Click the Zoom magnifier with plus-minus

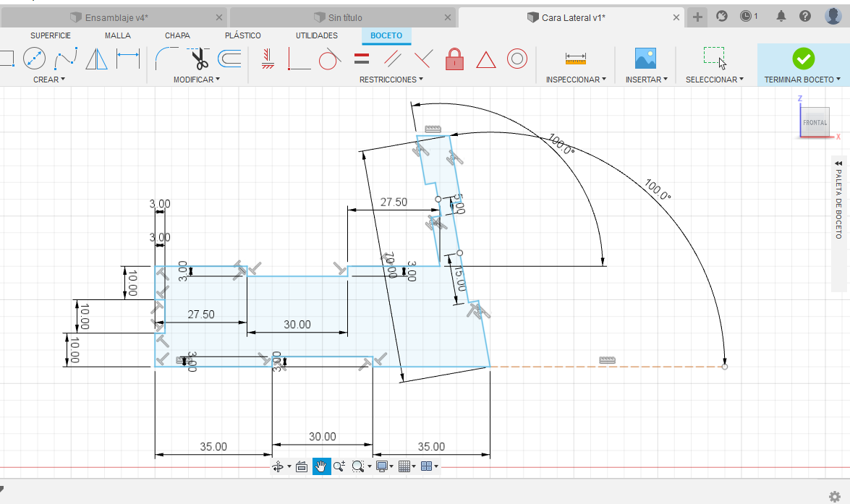point(339,466)
